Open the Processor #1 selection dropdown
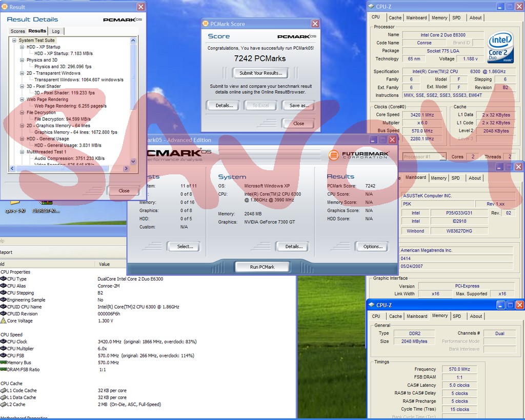Viewport: 525px width, 420px height. tap(443, 156)
